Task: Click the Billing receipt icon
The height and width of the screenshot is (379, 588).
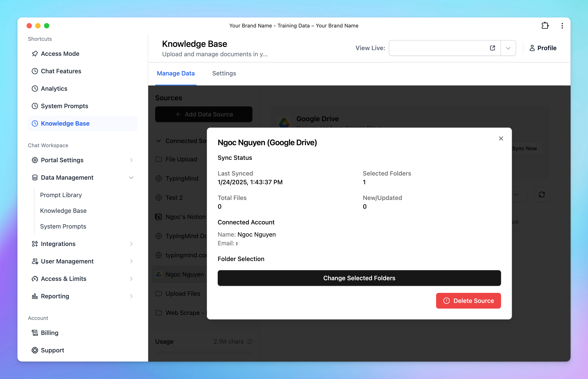Action: 35,333
